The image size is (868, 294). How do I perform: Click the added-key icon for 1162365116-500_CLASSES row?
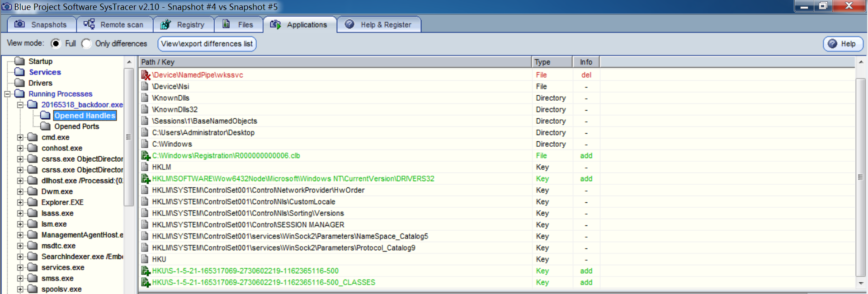tap(146, 283)
